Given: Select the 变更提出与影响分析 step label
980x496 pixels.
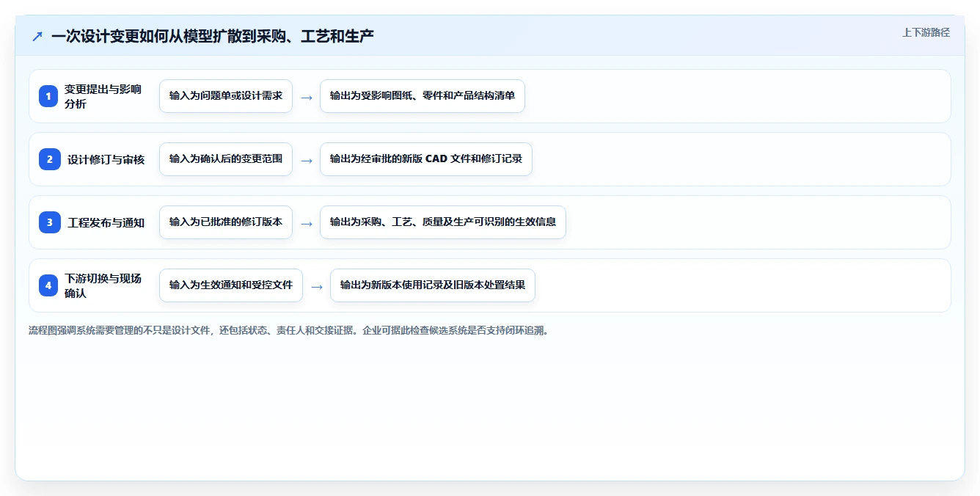Looking at the screenshot, I should [x=103, y=96].
